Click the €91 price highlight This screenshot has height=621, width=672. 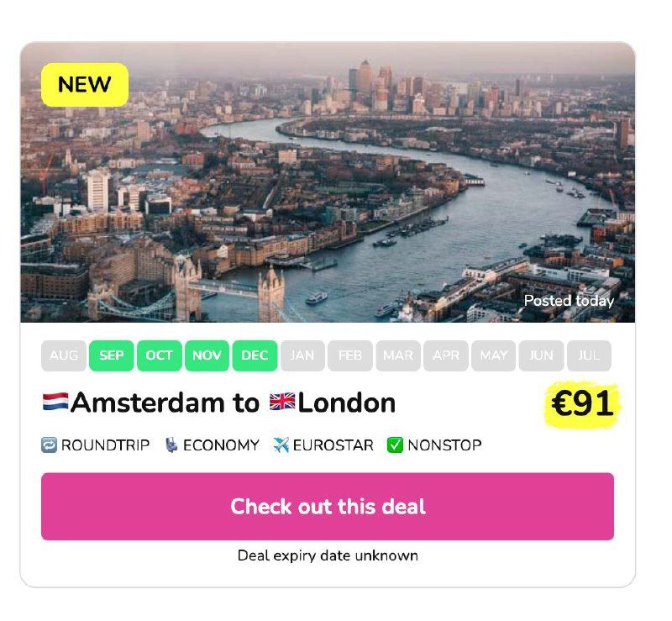click(x=582, y=404)
